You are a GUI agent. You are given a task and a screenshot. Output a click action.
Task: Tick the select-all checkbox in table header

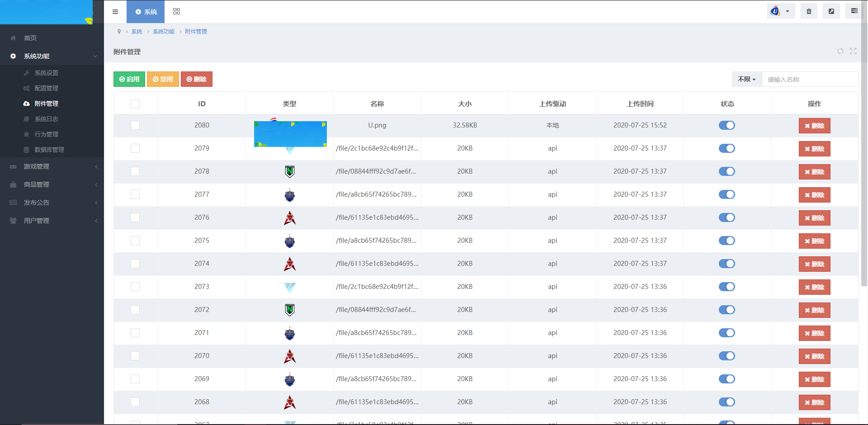tap(135, 104)
